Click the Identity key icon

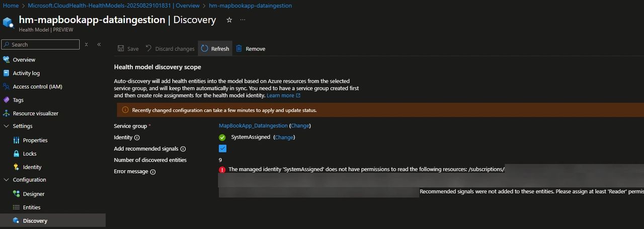click(x=16, y=167)
